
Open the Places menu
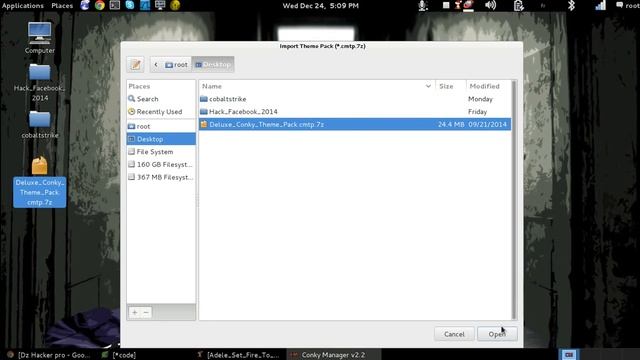point(62,5)
